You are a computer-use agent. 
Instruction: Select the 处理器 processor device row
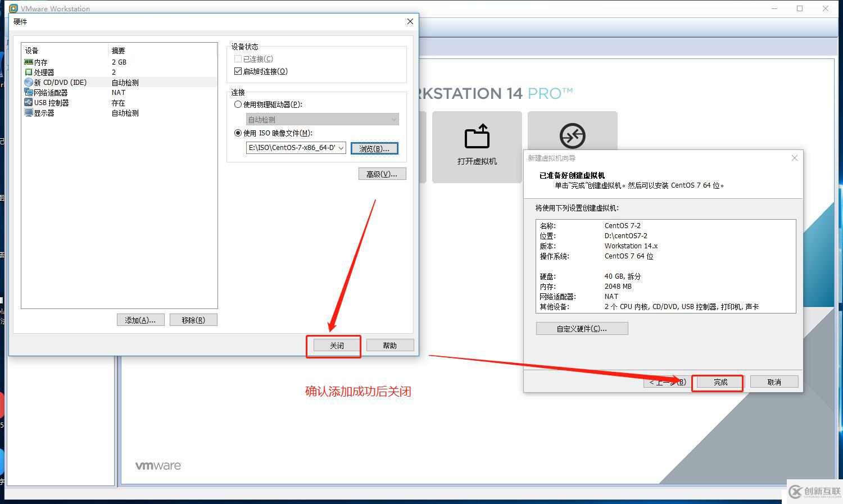(119, 72)
